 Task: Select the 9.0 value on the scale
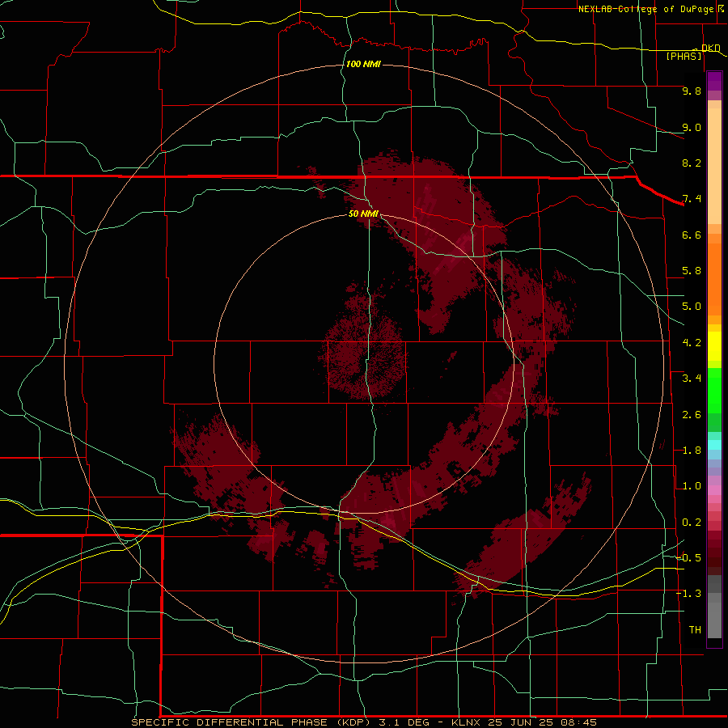coord(692,127)
